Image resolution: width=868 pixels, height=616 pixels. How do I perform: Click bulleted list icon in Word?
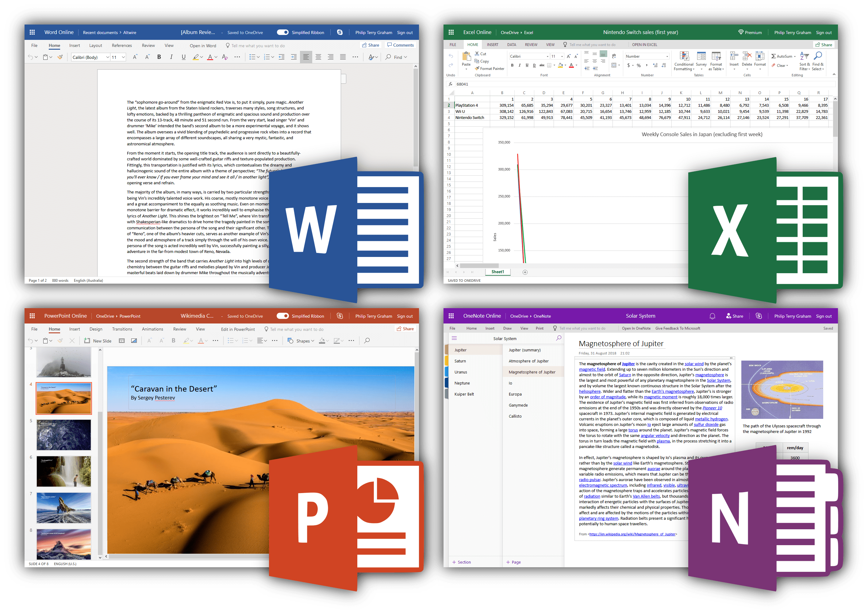point(252,57)
